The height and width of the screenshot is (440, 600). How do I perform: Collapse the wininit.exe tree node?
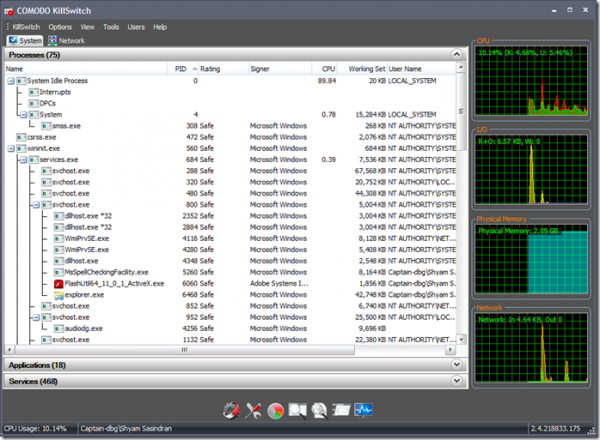(x=11, y=148)
